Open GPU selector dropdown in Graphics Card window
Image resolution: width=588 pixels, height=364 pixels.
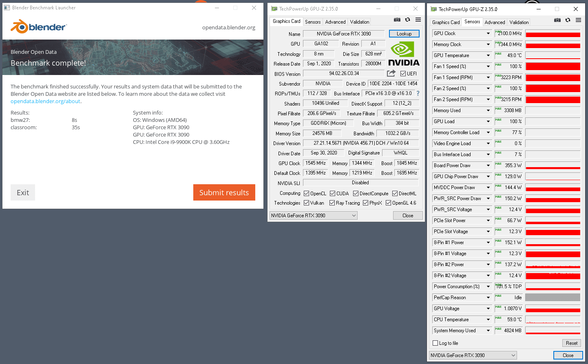313,216
